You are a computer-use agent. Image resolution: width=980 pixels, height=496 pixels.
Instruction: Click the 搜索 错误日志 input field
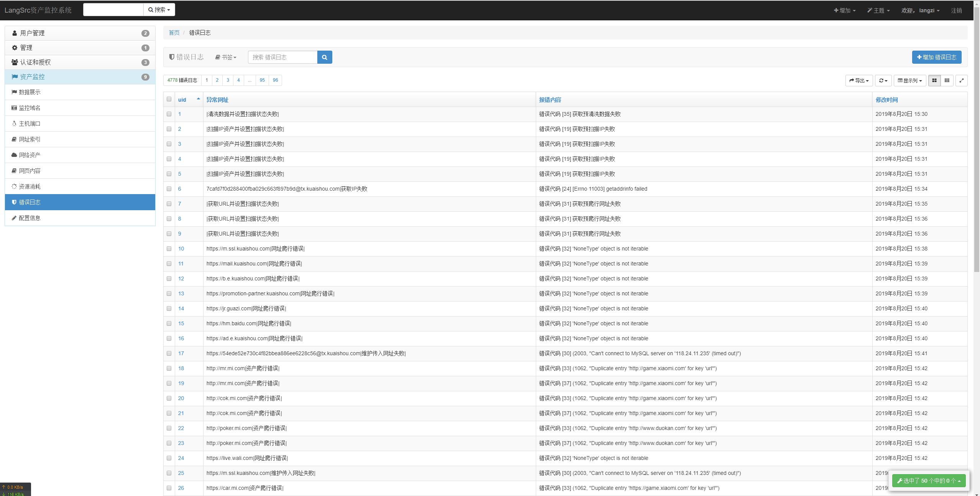pos(282,57)
